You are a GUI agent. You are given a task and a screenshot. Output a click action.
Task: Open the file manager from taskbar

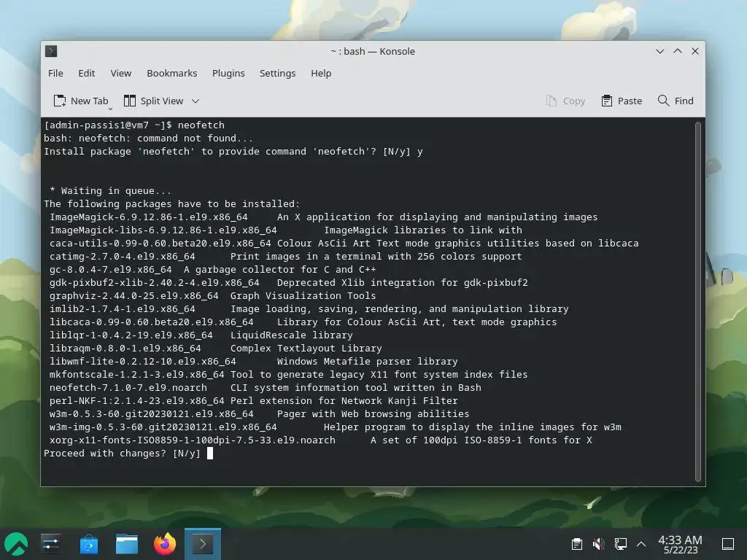click(x=127, y=544)
